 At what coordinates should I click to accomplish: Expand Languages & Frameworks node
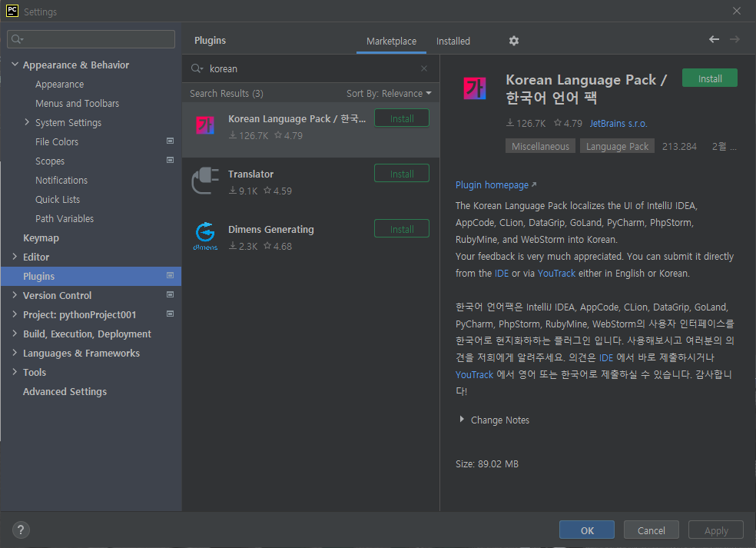pyautogui.click(x=15, y=353)
